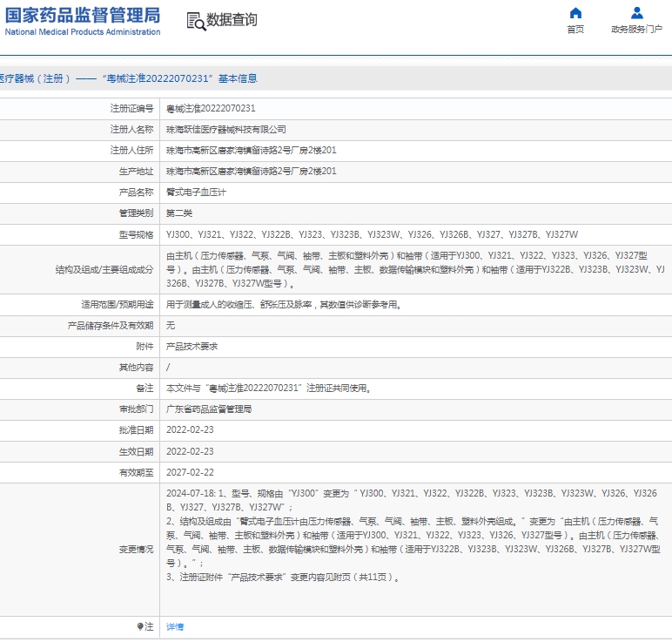This screenshot has height=642, width=672.
Task: Select product name 臂式电子血压计
Action: (196, 193)
